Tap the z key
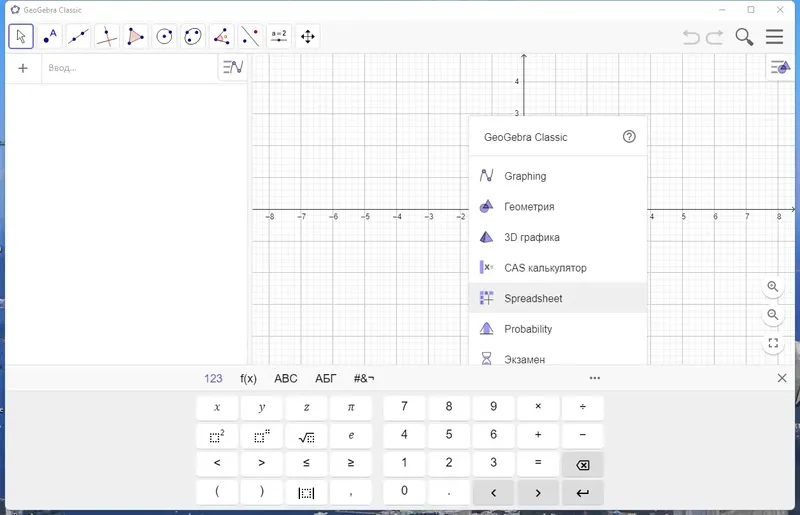 [306, 407]
